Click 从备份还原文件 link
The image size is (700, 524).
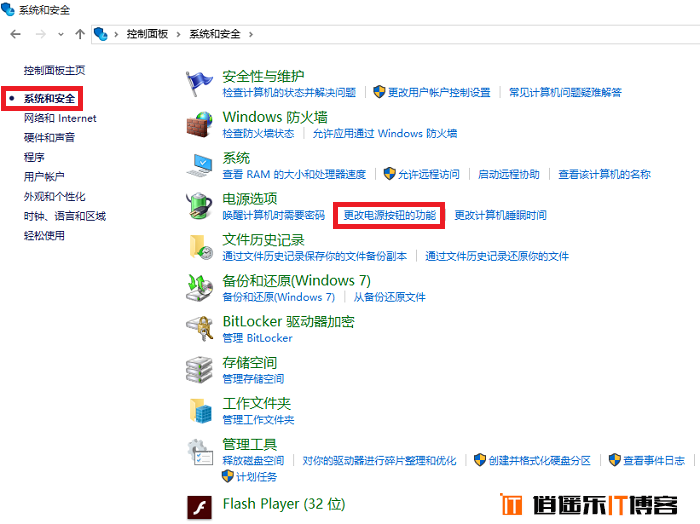point(390,297)
